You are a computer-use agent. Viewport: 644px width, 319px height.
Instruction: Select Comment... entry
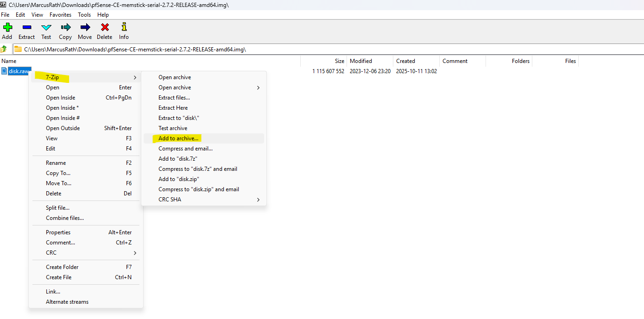coord(86,243)
